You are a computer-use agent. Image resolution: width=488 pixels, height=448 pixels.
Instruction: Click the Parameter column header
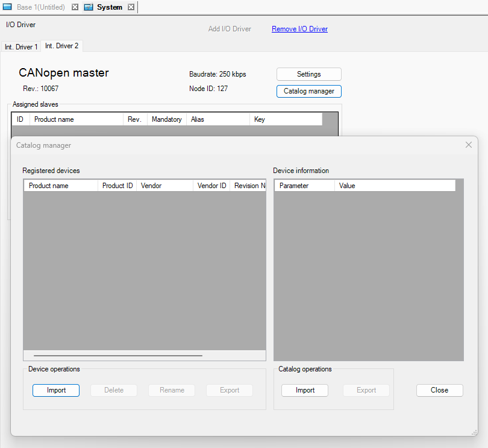pos(305,186)
